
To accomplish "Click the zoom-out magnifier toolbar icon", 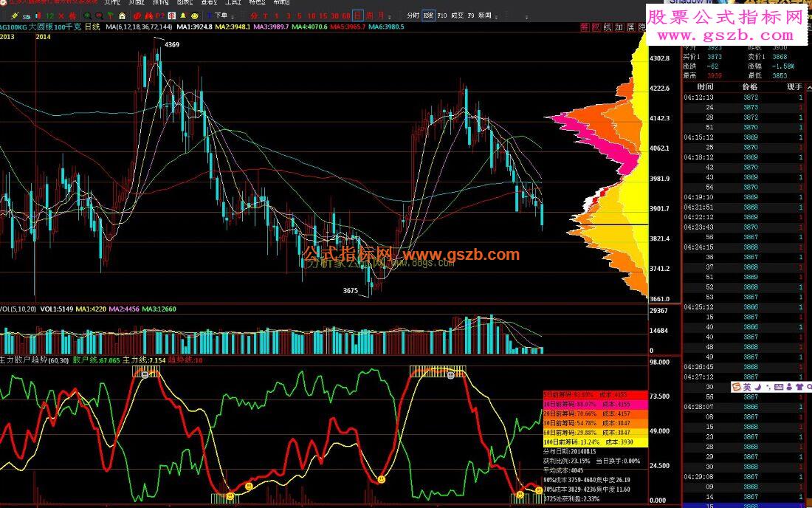I will click(x=100, y=16).
